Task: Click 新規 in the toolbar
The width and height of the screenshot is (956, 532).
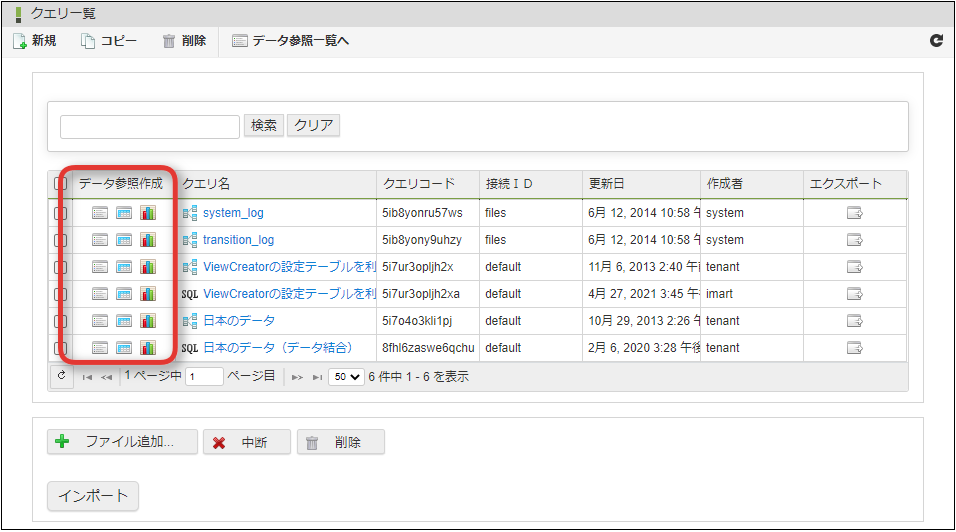Action: [x=35, y=41]
